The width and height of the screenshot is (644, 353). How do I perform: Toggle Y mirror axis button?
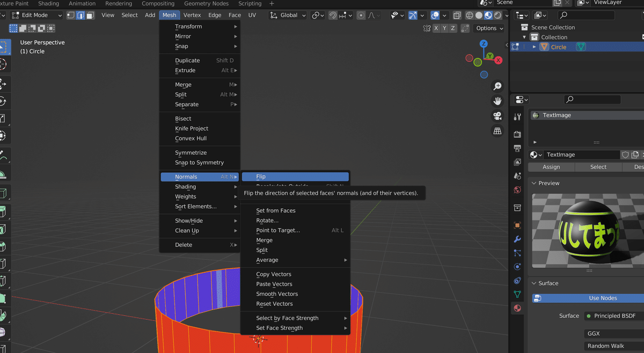click(x=445, y=28)
